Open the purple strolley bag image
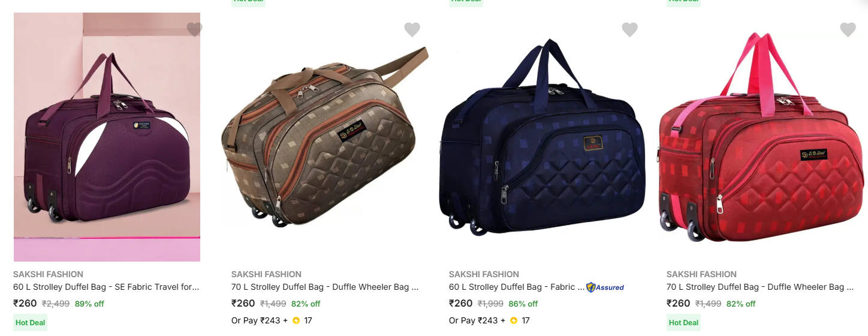 107,137
